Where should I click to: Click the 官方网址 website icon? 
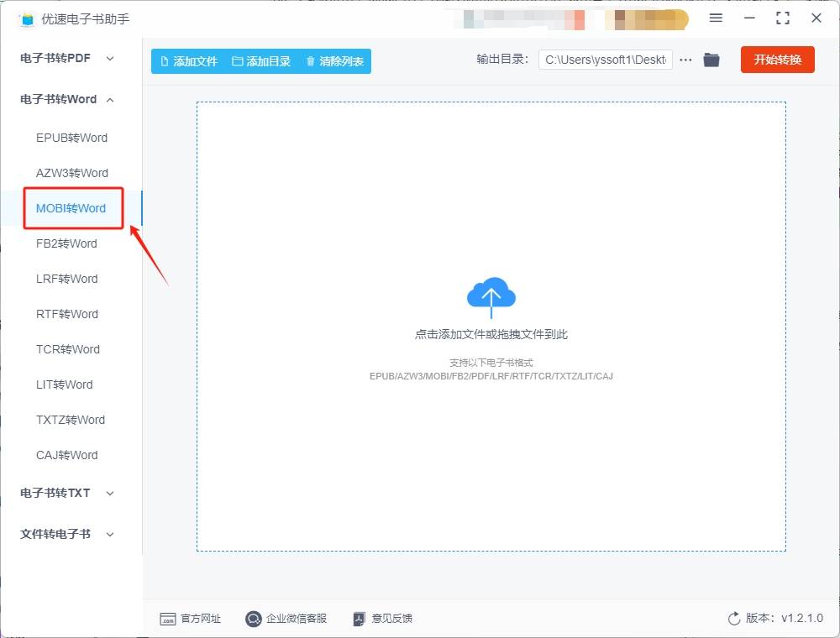(170, 619)
